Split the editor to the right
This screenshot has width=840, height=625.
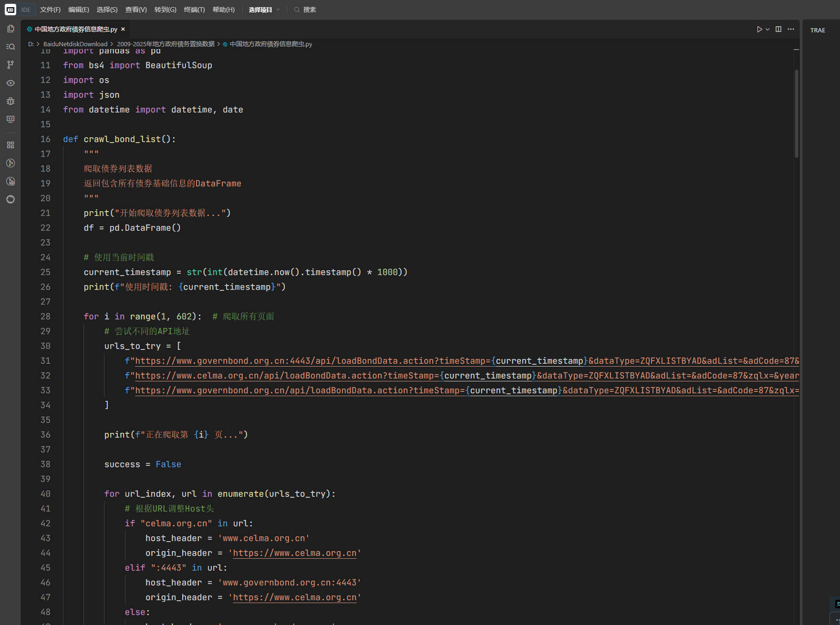(778, 30)
